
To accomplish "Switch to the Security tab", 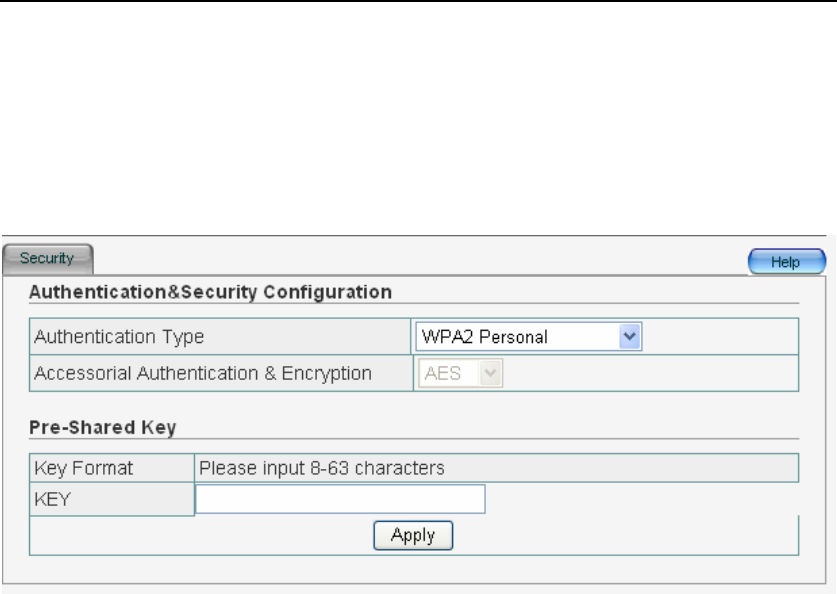I will pos(47,258).
